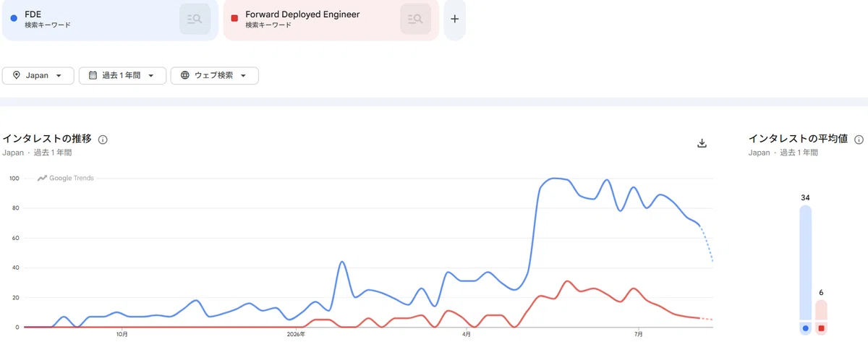Show help info for インタレストの平均値
The height and width of the screenshot is (342, 868).
(x=859, y=140)
